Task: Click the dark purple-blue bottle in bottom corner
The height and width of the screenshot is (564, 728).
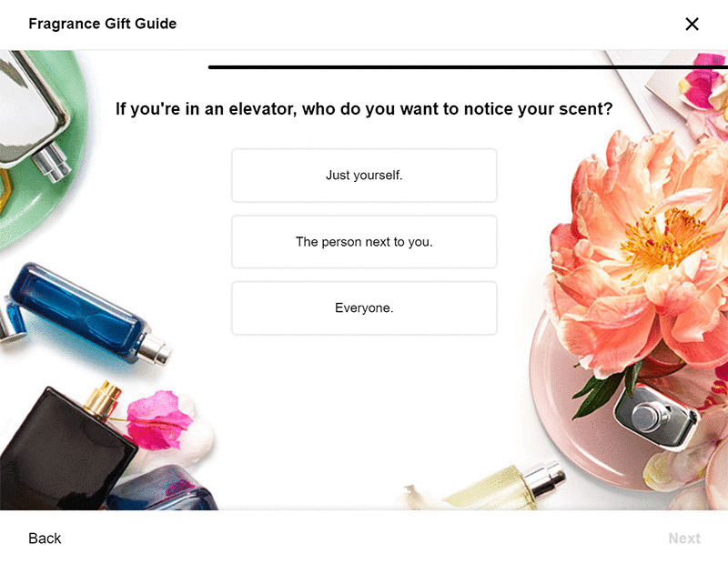Action: pos(163,489)
